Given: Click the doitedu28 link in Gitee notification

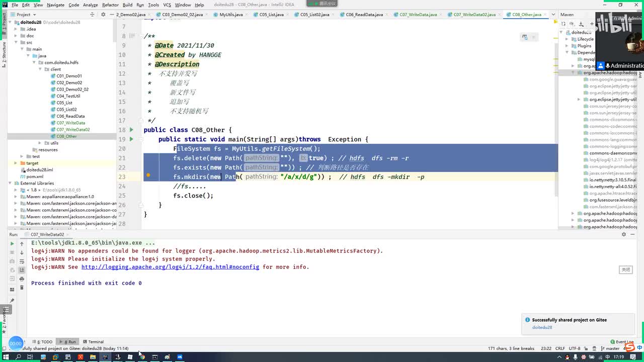Looking at the screenshot, I should 542,327.
